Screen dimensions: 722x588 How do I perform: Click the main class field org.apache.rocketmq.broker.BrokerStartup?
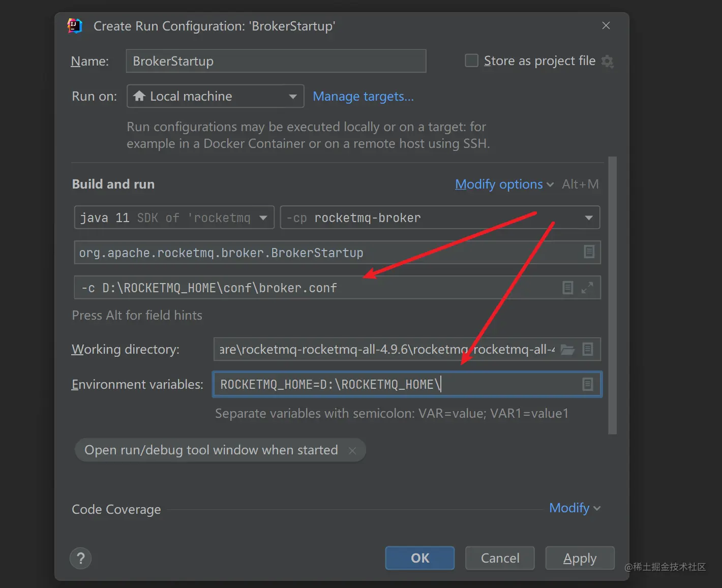(x=337, y=253)
